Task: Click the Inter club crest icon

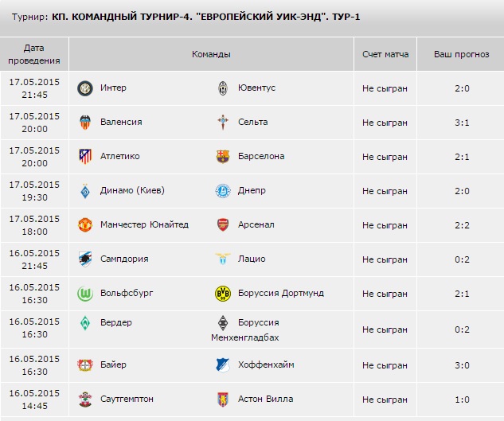Action: coord(85,88)
